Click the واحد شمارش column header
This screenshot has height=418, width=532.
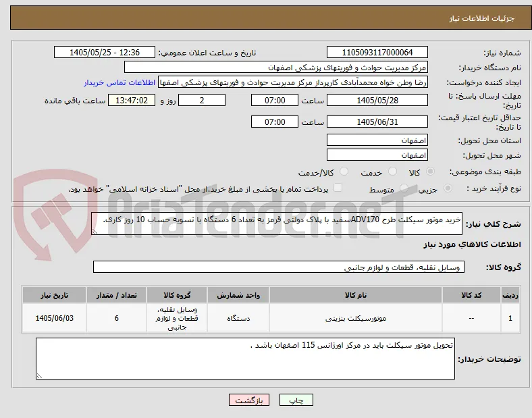pyautogui.click(x=238, y=295)
